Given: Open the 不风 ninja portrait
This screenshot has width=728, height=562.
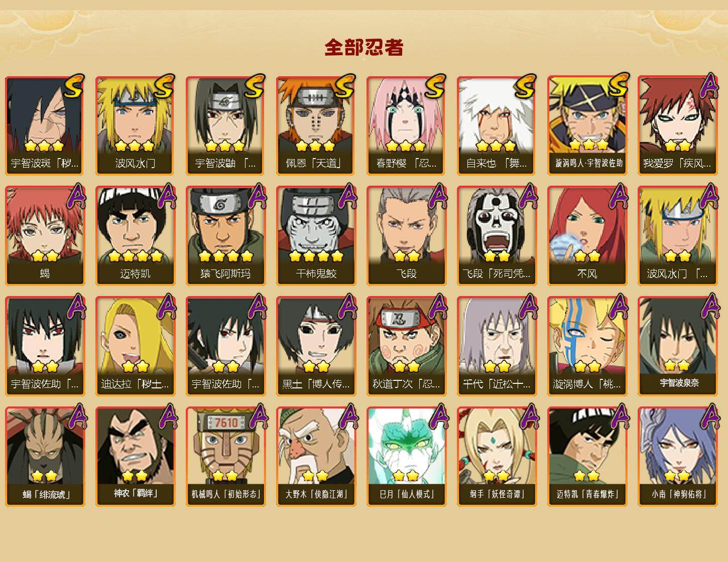Looking at the screenshot, I should pos(587,236).
